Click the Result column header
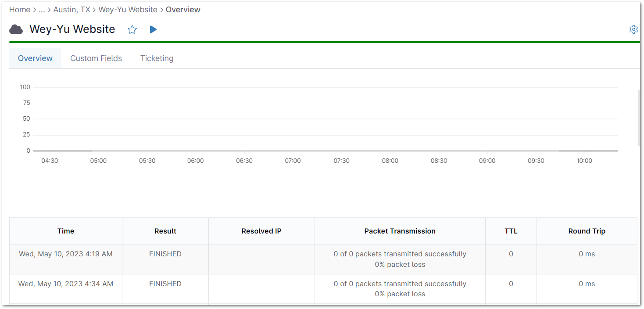Screen dimensions: 644x309 [x=165, y=230]
